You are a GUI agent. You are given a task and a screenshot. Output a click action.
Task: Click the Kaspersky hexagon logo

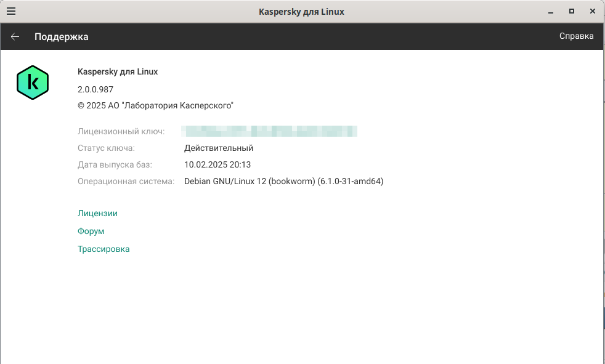[x=33, y=83]
